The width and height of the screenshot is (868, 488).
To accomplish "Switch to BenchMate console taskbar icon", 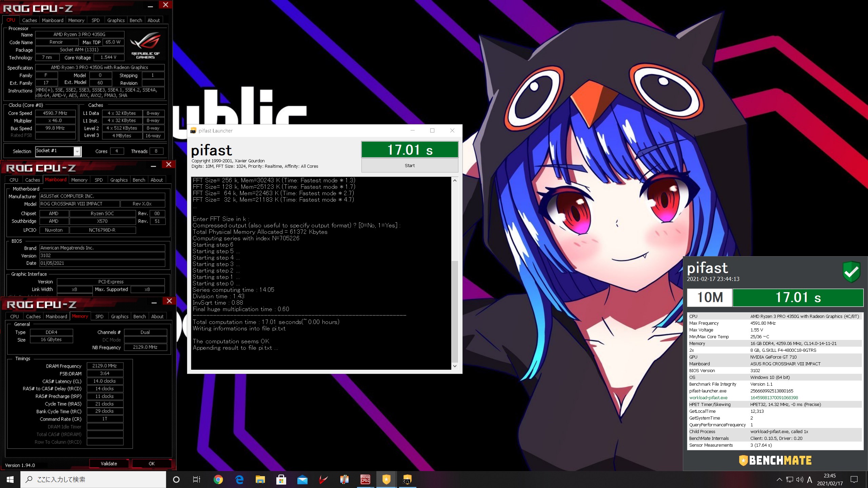I will tap(407, 480).
